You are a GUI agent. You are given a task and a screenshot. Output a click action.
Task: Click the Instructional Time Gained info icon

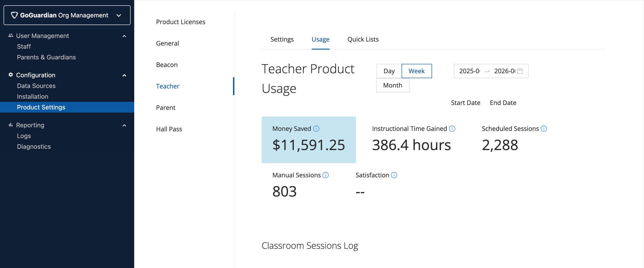tap(452, 129)
